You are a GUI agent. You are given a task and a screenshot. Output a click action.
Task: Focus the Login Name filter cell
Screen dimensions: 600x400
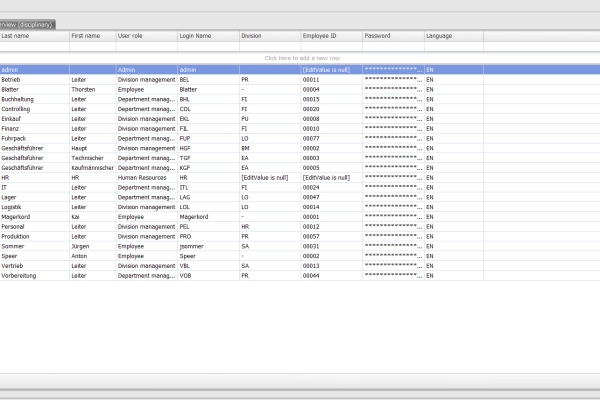tap(209, 46)
